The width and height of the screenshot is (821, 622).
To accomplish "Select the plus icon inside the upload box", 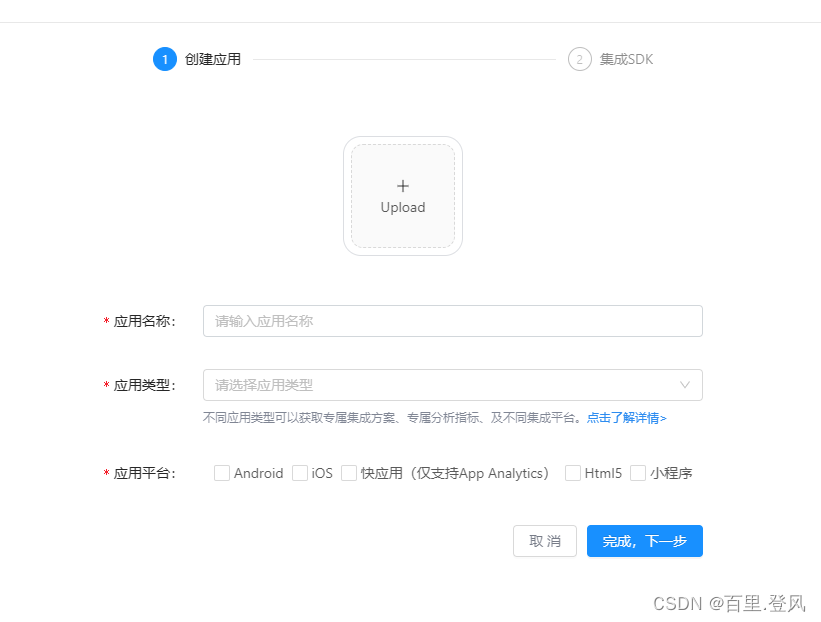I will tap(402, 185).
